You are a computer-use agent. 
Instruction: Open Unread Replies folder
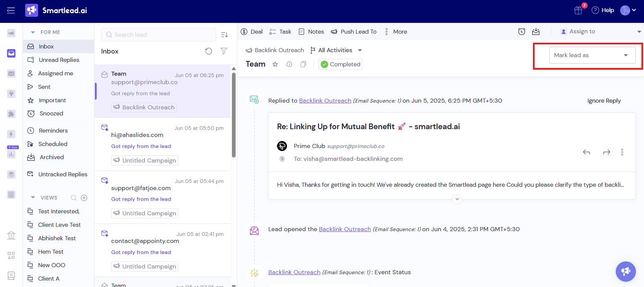(x=58, y=60)
